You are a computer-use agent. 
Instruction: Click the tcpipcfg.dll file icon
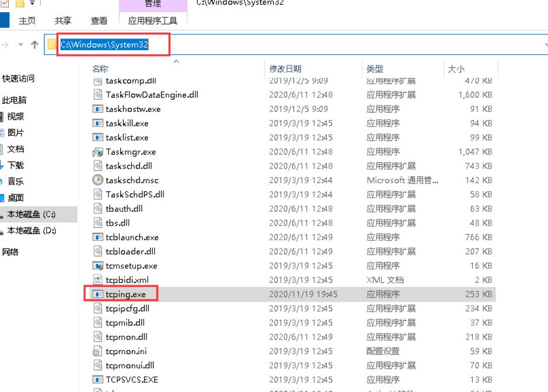pos(97,309)
